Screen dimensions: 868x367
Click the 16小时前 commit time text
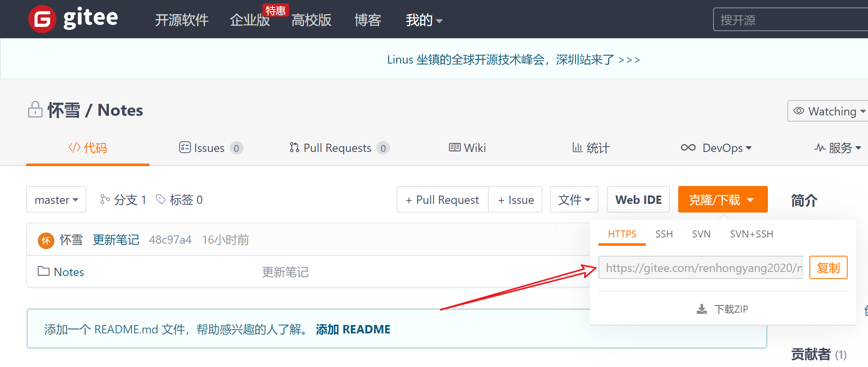(226, 240)
